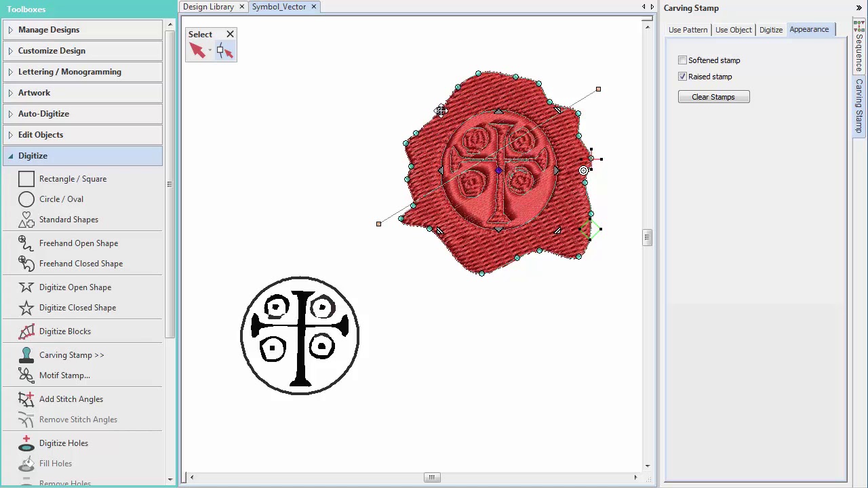Close the Design Library tab
Screen dimensions: 868x488
click(241, 7)
